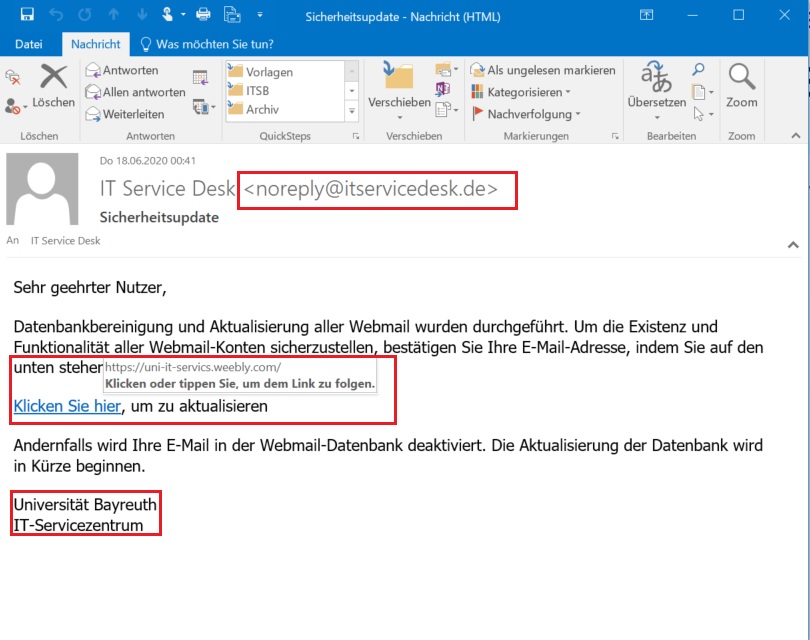Open the Actions document dropdown
Viewport: 810px width, 640px height.
tap(447, 110)
